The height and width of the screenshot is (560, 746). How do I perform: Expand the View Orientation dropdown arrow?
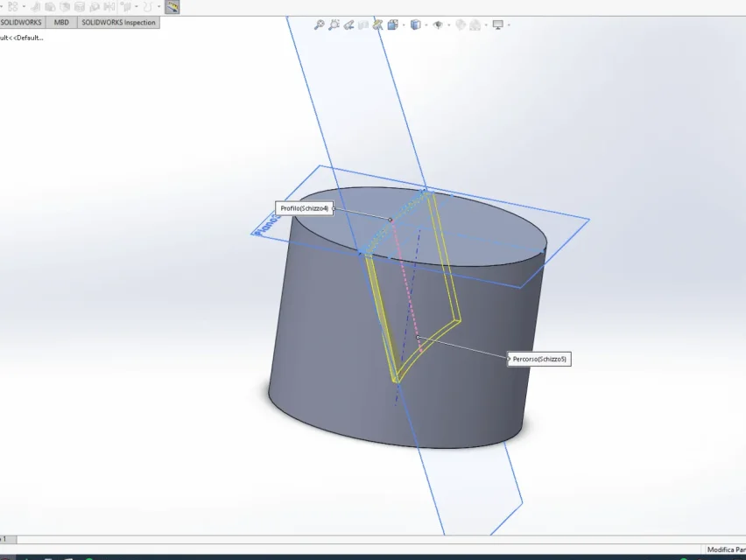(x=404, y=24)
